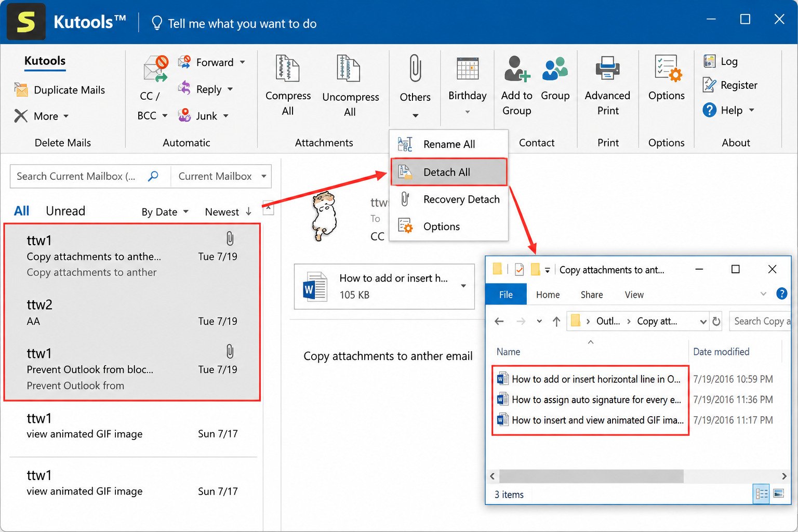Click the sender's hamster avatar picture
The width and height of the screenshot is (798, 532).
325,216
